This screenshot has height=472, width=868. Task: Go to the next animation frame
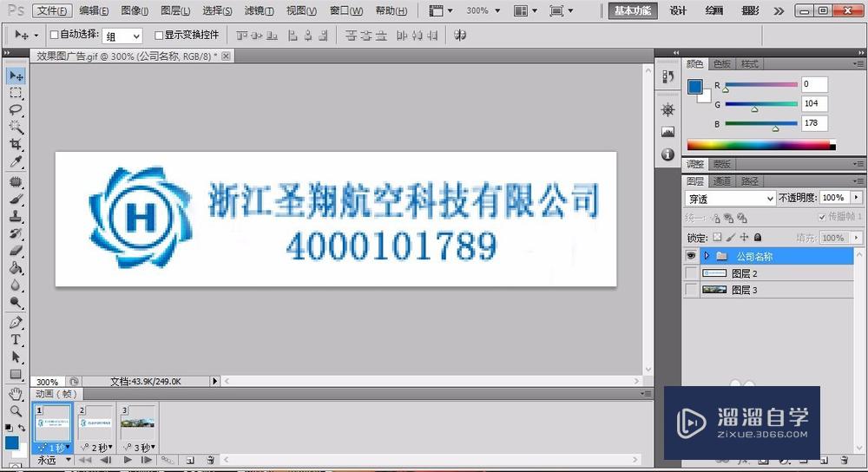tap(147, 460)
